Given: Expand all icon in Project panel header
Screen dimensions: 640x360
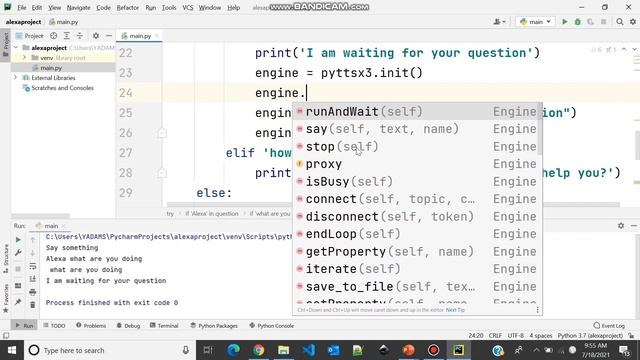Looking at the screenshot, I should coord(67,36).
